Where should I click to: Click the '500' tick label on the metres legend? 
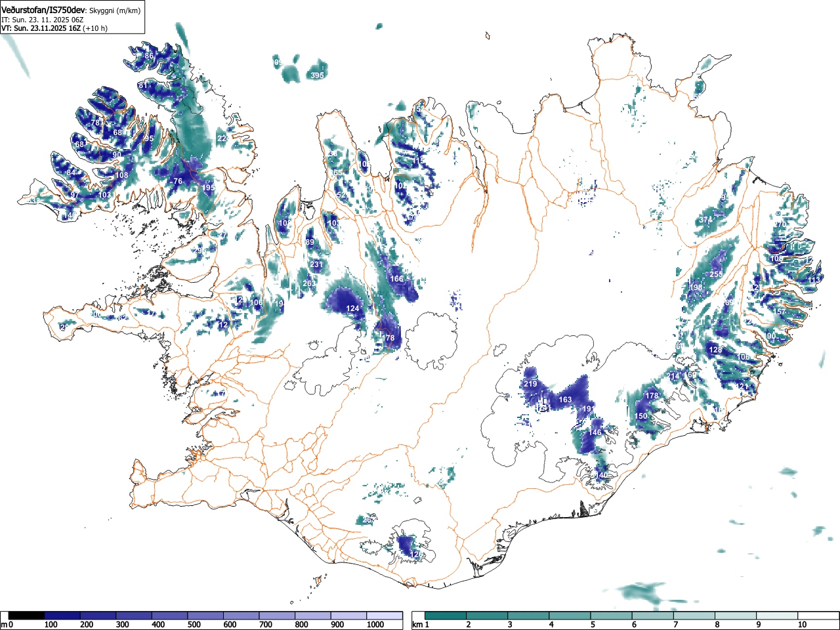pyautogui.click(x=194, y=625)
